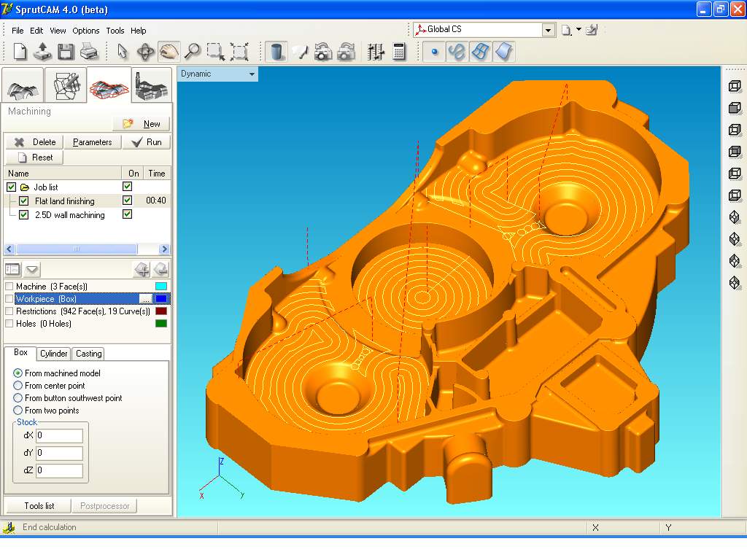Click the cyan Machine color swatch
The width and height of the screenshot is (747, 560).
(161, 287)
